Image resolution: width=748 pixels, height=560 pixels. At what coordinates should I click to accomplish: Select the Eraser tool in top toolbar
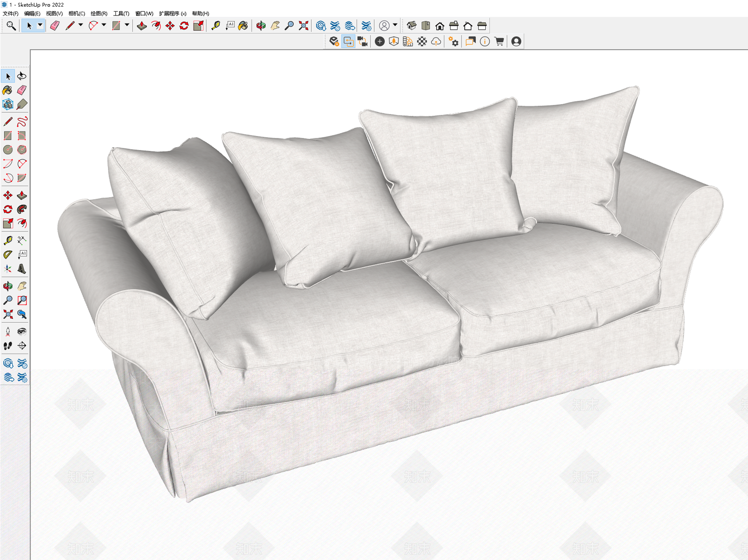click(55, 26)
